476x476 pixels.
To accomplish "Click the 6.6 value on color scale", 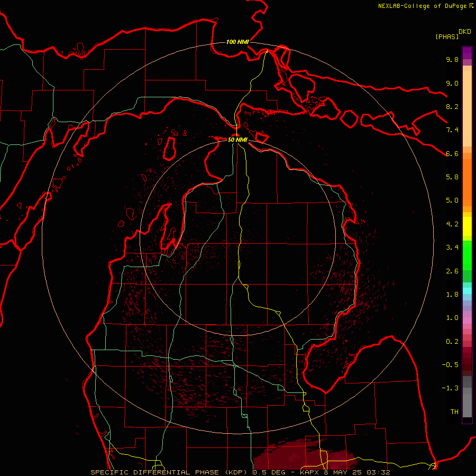I will (452, 153).
